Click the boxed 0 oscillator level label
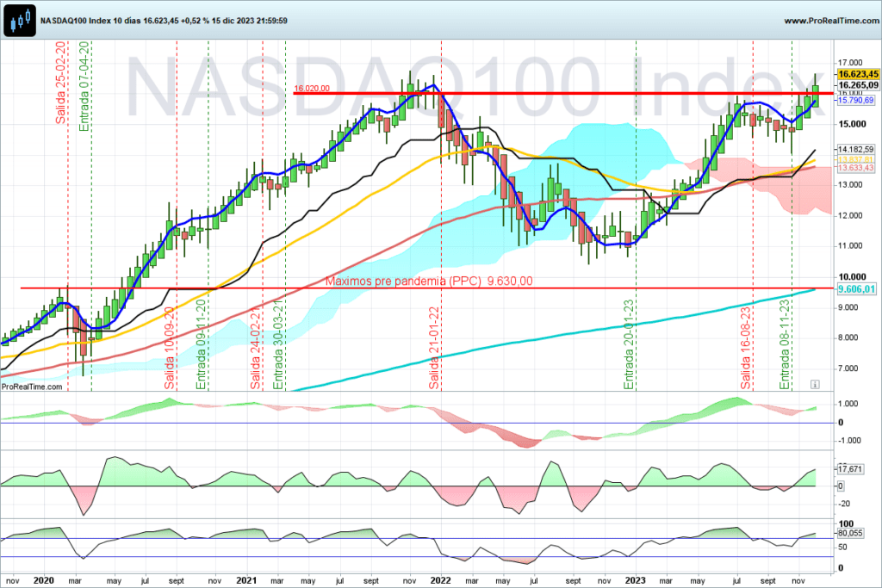The image size is (882, 588). tap(841, 486)
